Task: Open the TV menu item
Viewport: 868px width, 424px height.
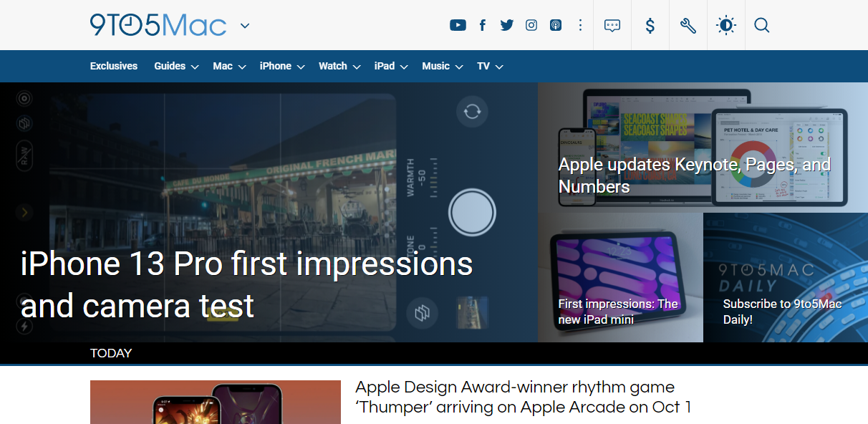Action: coord(483,66)
